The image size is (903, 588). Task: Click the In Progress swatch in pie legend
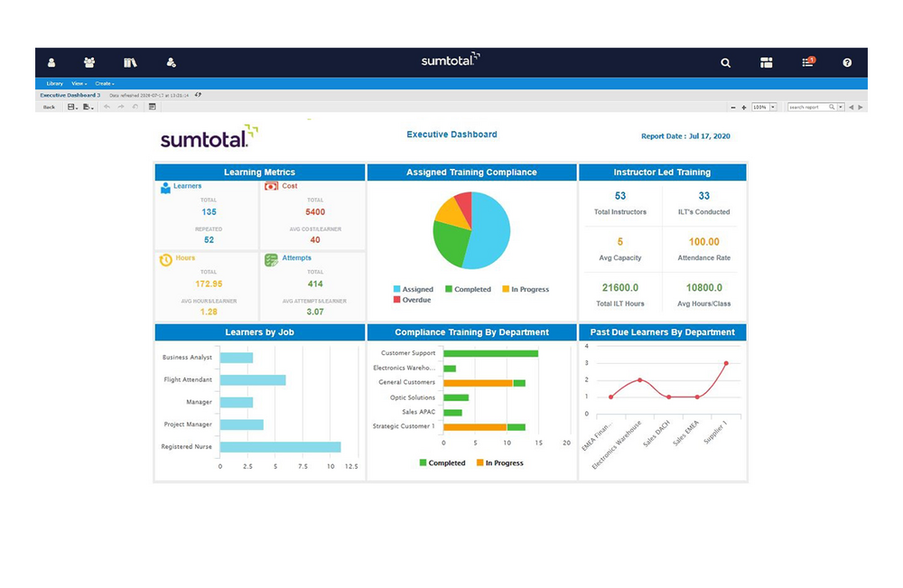(506, 289)
